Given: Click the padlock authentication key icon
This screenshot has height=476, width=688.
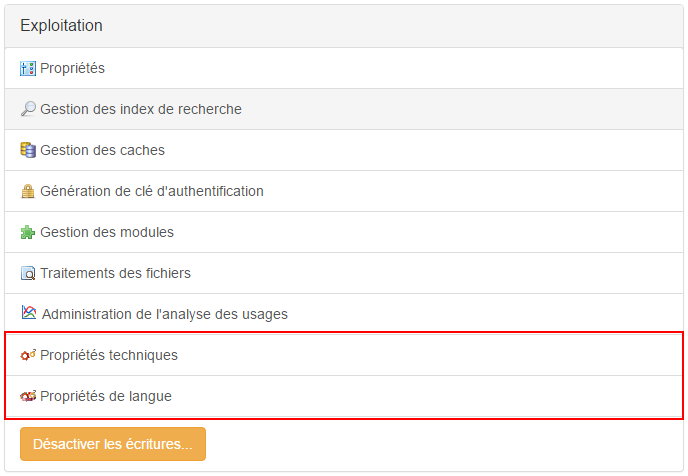Looking at the screenshot, I should tap(28, 191).
